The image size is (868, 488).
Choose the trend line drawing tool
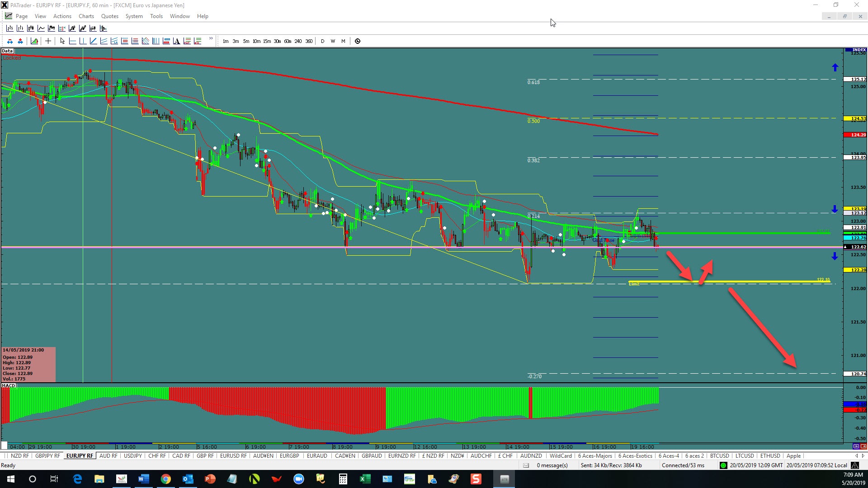93,41
